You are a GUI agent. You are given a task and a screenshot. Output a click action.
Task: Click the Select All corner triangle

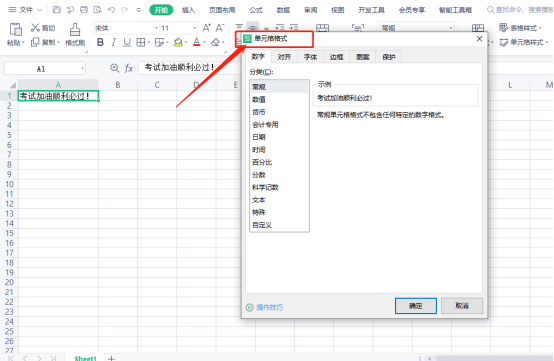pyautogui.click(x=13, y=85)
